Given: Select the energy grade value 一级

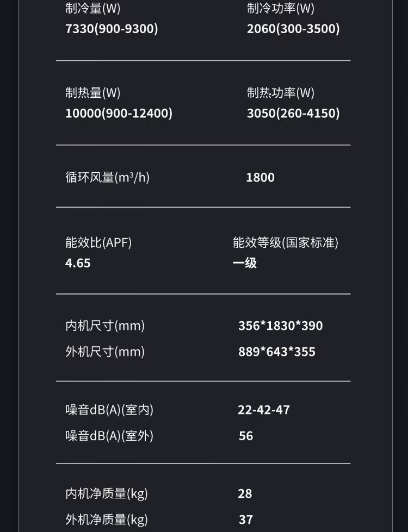Looking at the screenshot, I should click(x=245, y=263).
